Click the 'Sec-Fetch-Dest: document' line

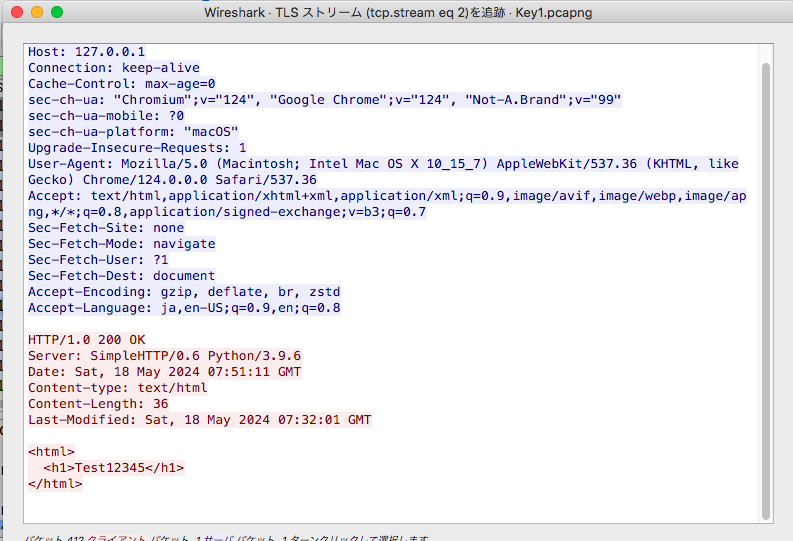tap(122, 276)
